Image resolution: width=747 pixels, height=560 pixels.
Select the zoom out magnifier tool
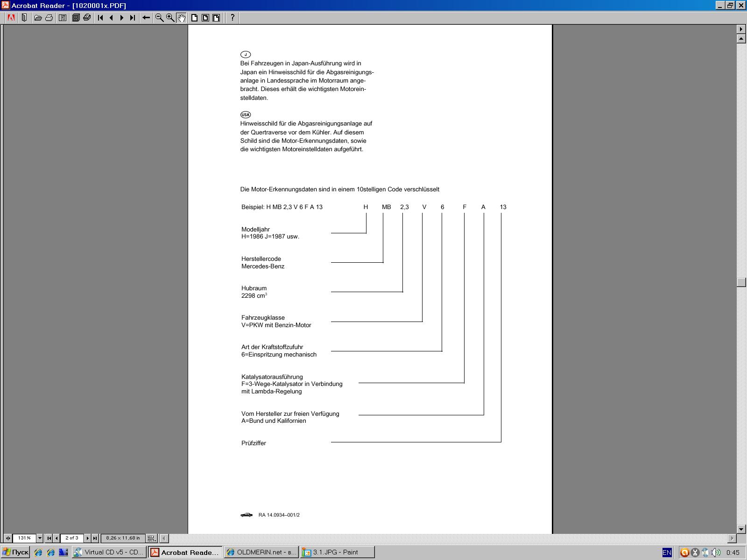[160, 18]
